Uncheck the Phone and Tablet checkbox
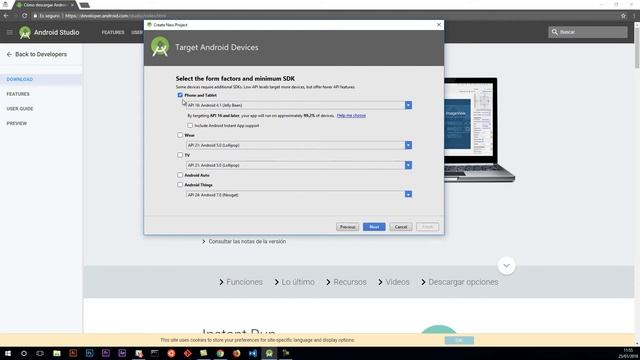 (x=180, y=95)
